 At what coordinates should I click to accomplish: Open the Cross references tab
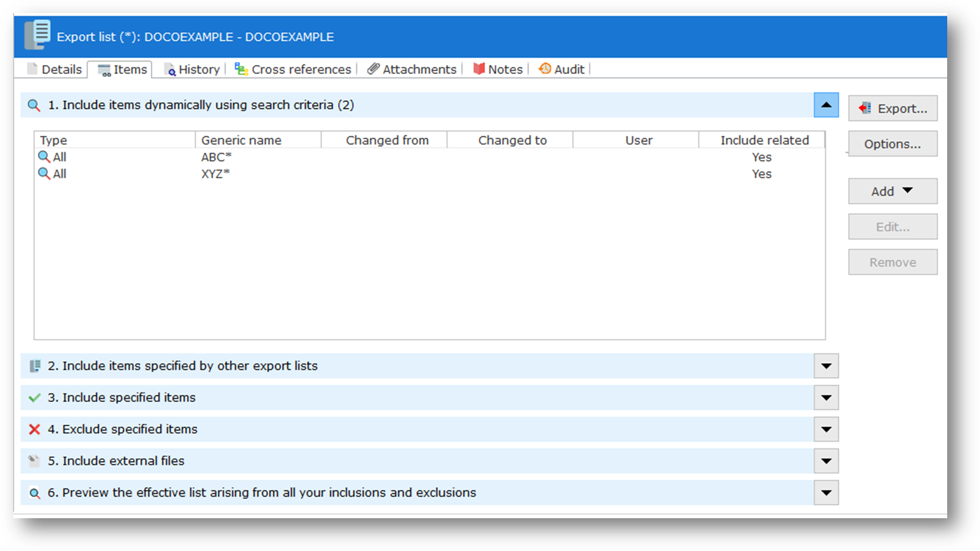pyautogui.click(x=293, y=70)
